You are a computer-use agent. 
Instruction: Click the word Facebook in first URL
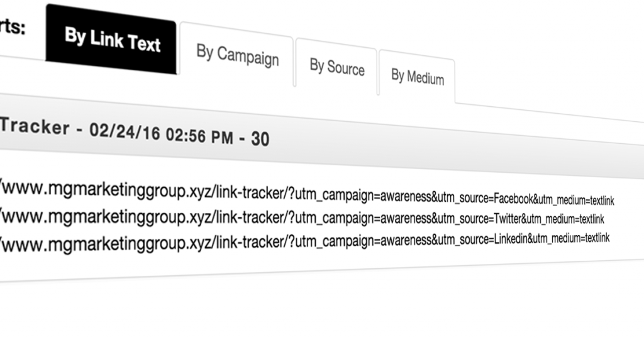513,199
